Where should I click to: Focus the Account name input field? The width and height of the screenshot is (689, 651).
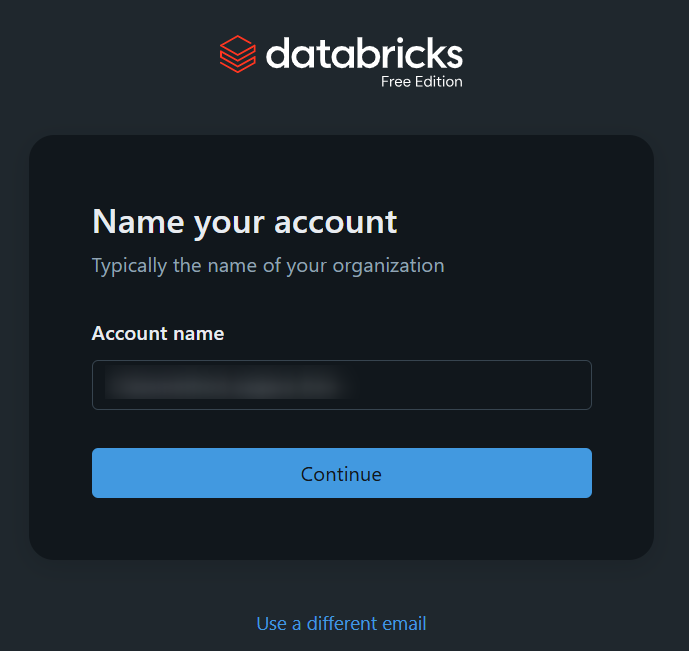(342, 385)
